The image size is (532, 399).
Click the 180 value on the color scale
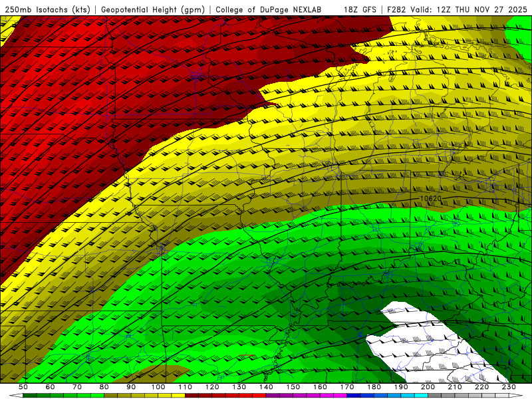(374, 387)
